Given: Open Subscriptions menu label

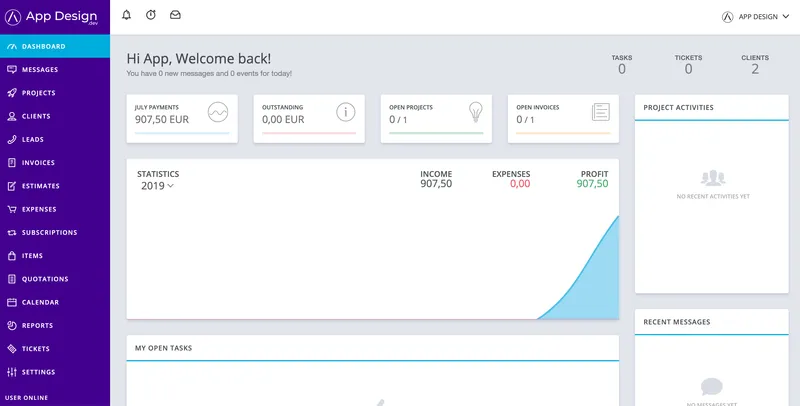Looking at the screenshot, I should (49, 233).
